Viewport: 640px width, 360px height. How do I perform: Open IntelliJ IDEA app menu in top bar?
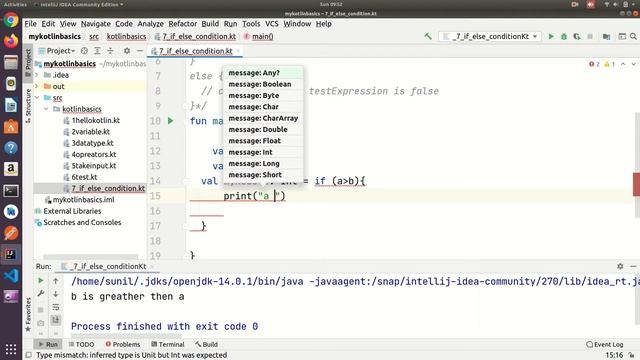click(79, 4)
